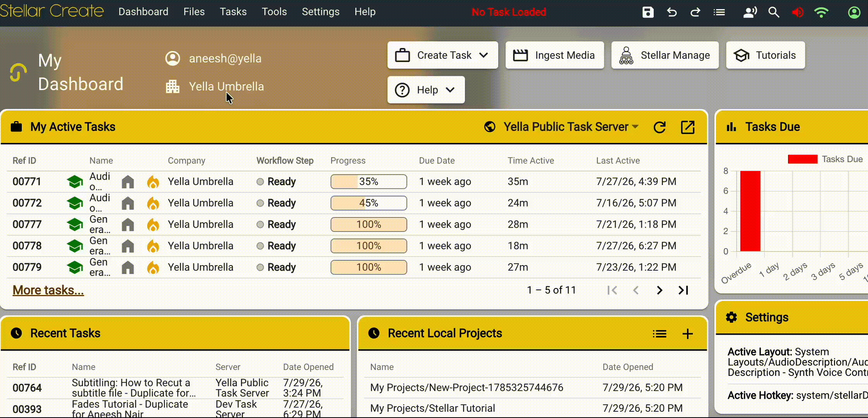This screenshot has height=418, width=868.
Task: Click the 35% progress bar of task 00771
Action: tap(369, 182)
